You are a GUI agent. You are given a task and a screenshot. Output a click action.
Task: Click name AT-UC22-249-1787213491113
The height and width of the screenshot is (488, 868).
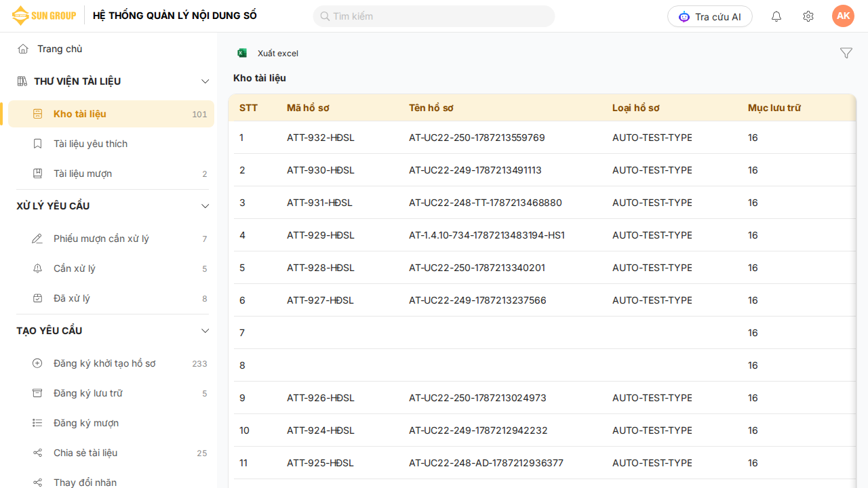point(475,170)
